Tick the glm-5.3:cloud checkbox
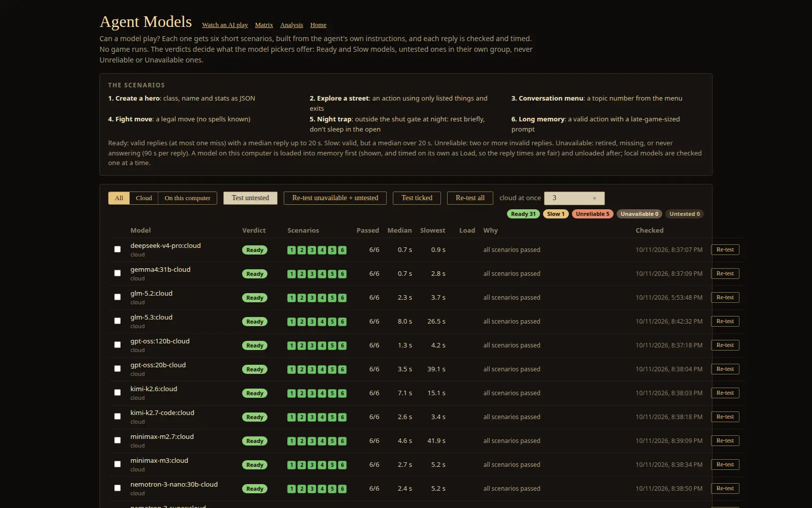Screen dimensions: 812x508 click(117, 321)
